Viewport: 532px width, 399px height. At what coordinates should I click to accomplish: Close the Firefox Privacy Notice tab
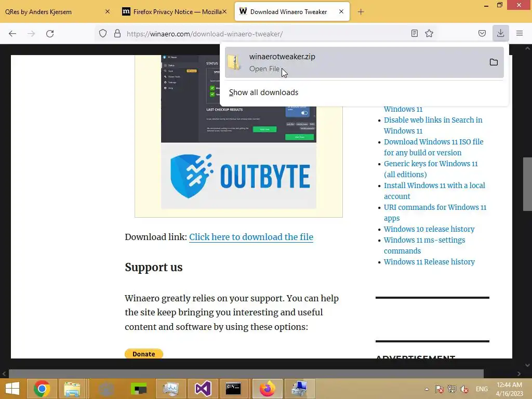tap(224, 11)
